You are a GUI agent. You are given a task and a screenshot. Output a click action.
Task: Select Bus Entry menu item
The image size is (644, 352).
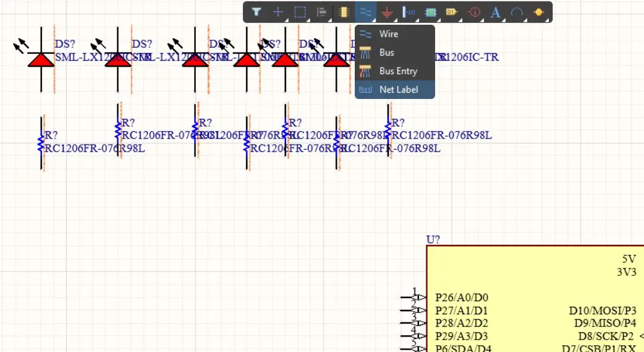pos(395,71)
